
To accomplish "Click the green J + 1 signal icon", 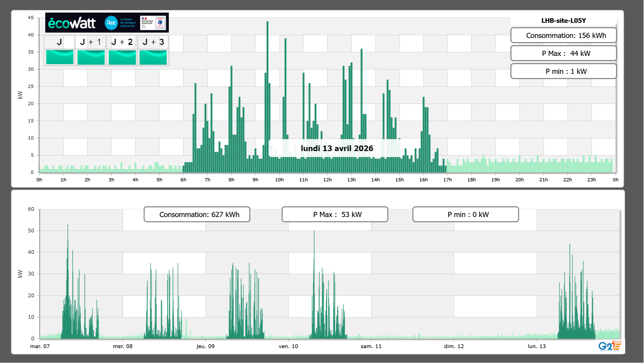I will [x=91, y=57].
